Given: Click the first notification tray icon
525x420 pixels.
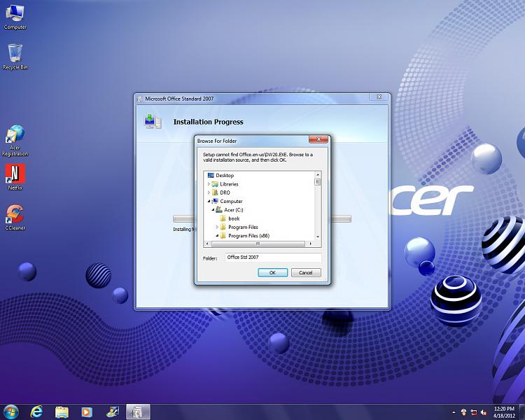Looking at the screenshot, I should point(463,412).
